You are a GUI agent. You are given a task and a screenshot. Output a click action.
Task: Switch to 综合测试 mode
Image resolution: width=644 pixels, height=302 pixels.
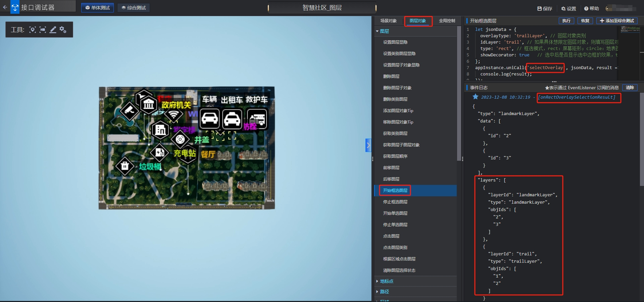click(134, 8)
